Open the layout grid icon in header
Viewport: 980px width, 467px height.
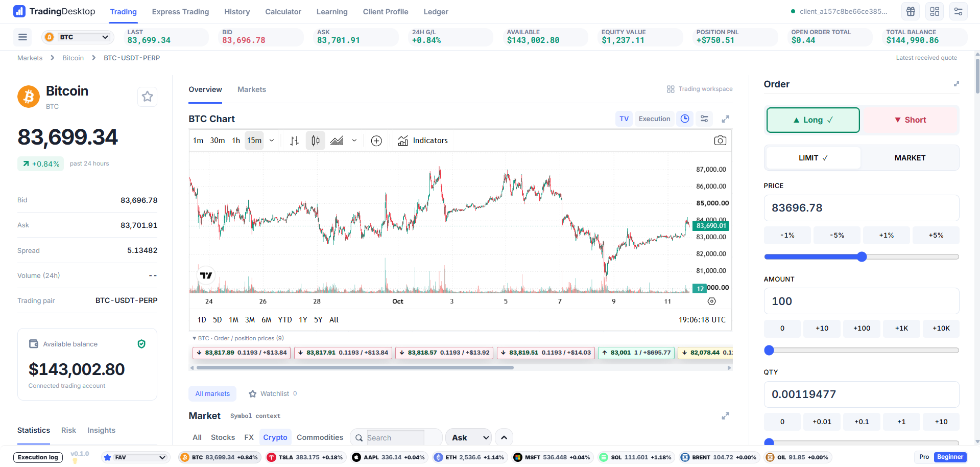pyautogui.click(x=935, y=11)
